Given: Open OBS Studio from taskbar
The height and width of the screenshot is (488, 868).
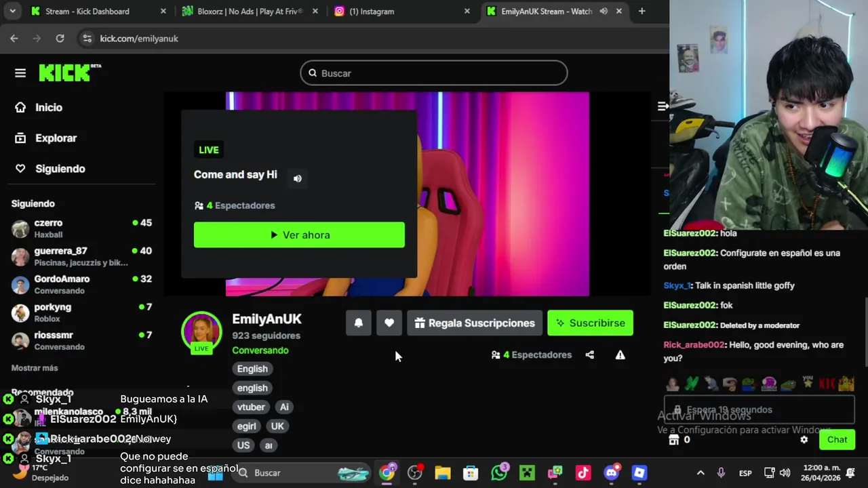Looking at the screenshot, I should [415, 472].
